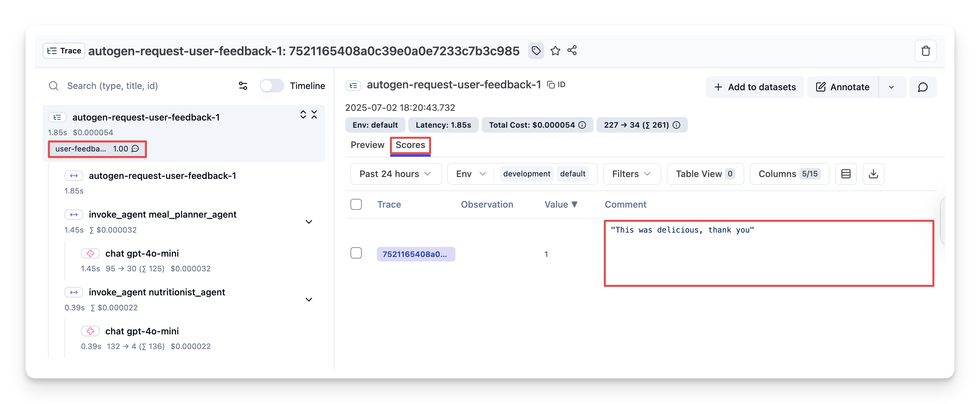Screen dimensions: 980x404
Task: Click the plus icon on Add to datasets
Action: pos(718,87)
